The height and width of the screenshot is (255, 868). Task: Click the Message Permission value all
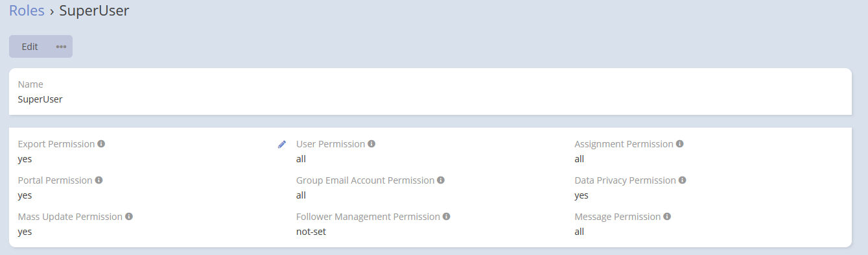(579, 232)
